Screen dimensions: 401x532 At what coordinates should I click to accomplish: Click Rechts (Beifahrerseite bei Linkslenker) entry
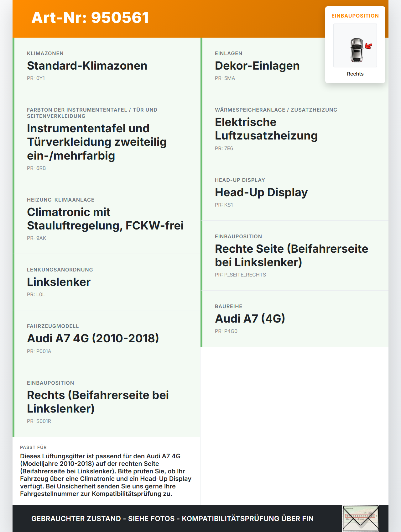(107, 402)
